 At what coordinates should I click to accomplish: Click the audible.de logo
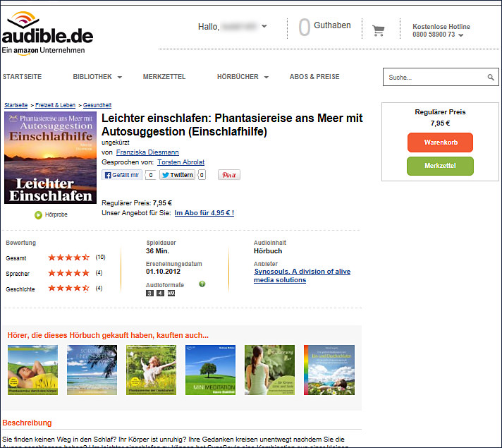[47, 33]
